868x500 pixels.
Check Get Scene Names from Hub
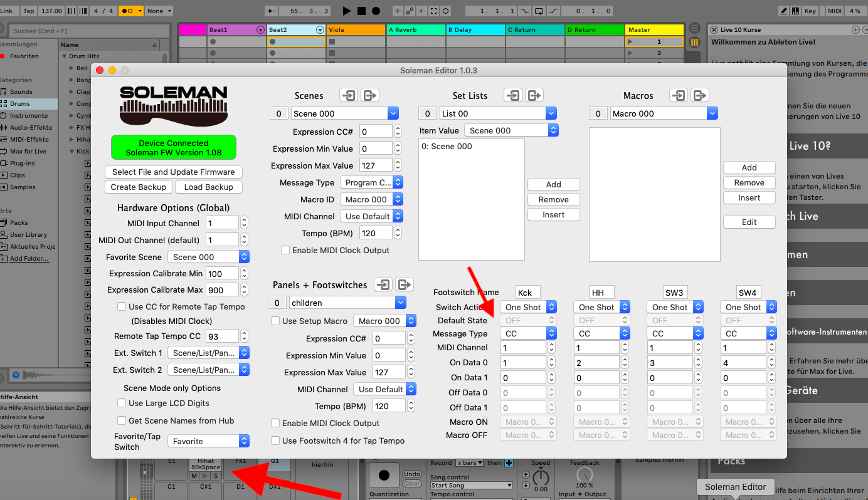click(122, 420)
